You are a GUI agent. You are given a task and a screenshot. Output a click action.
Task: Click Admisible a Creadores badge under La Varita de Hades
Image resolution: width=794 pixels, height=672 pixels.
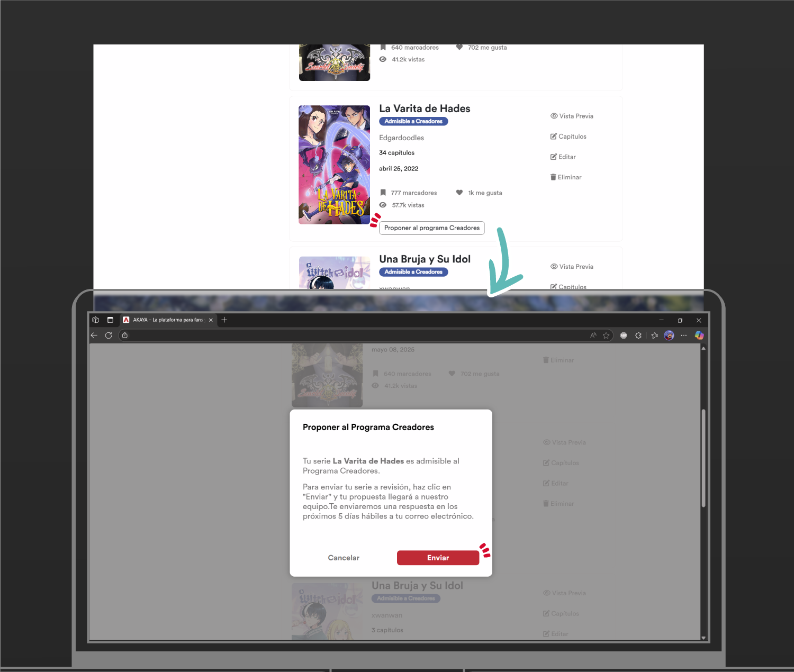click(413, 121)
